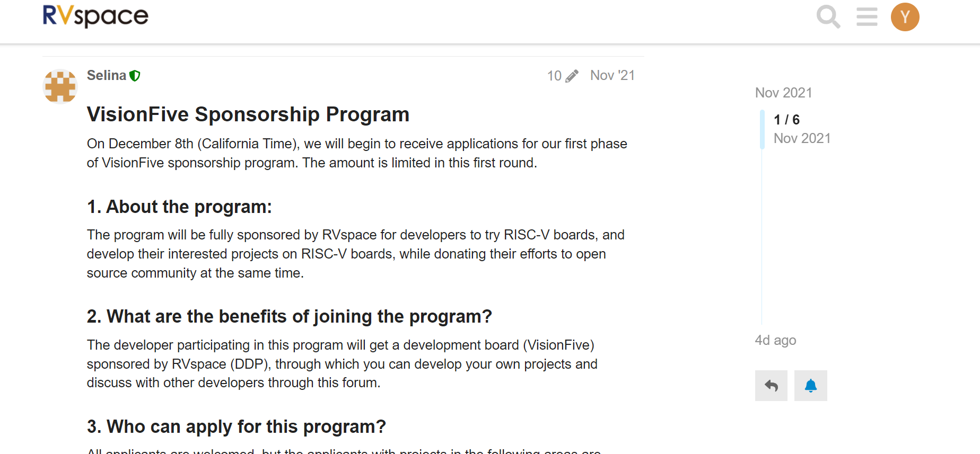The image size is (980, 454).
Task: Click the edit count number 10
Action: [x=554, y=76]
